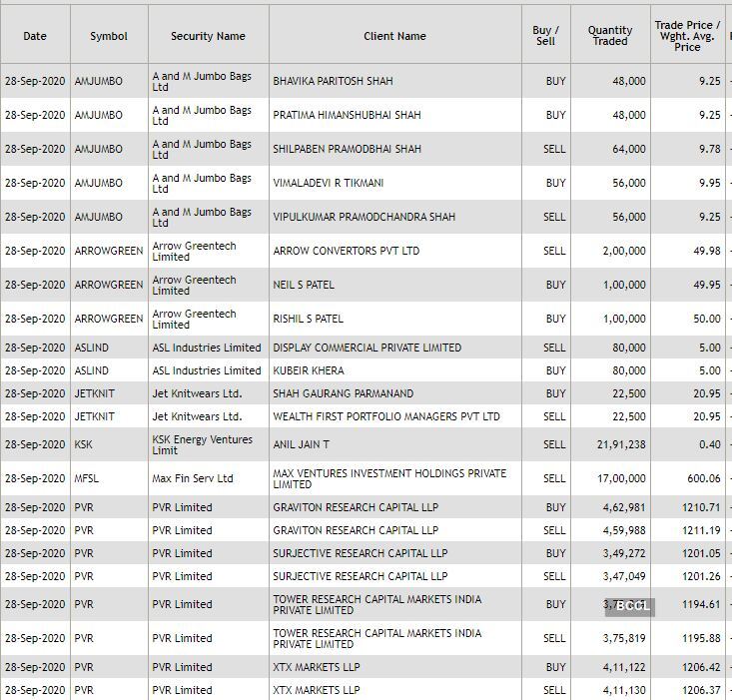Image resolution: width=732 pixels, height=700 pixels.
Task: Click ASL Industries Limited in Display Commercial row
Action: 207,348
